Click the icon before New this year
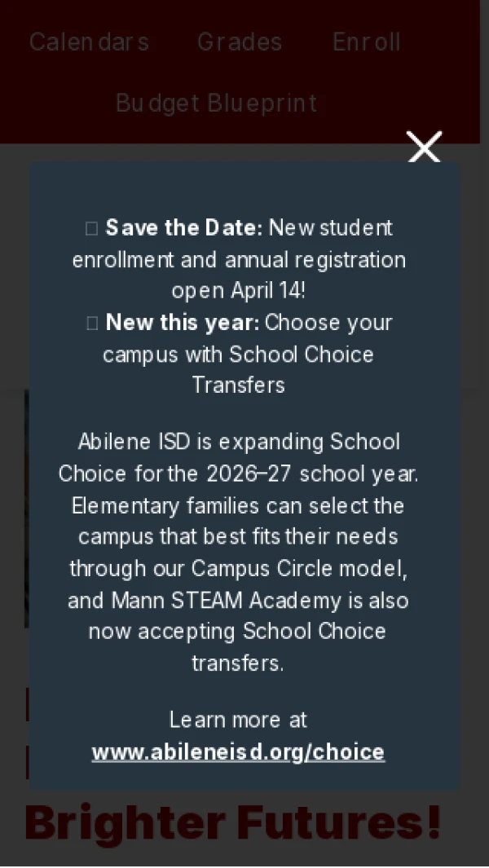Viewport: 489px width, 868px height. (x=92, y=324)
